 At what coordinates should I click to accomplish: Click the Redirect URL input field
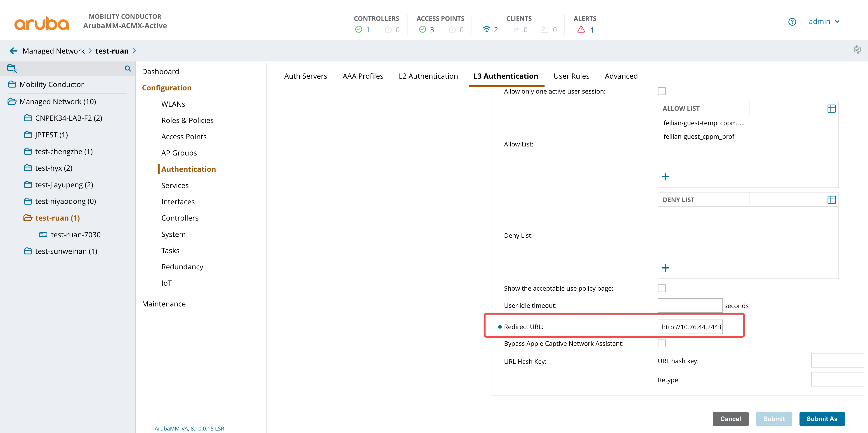(690, 327)
